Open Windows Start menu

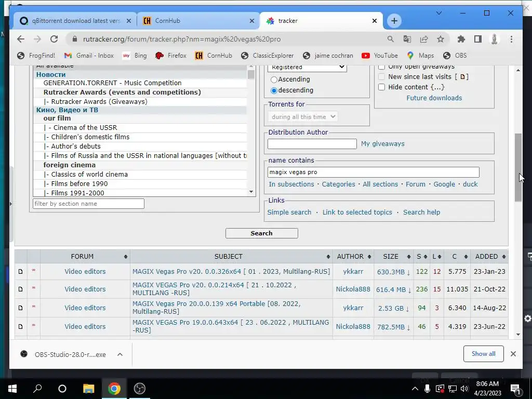click(x=12, y=389)
